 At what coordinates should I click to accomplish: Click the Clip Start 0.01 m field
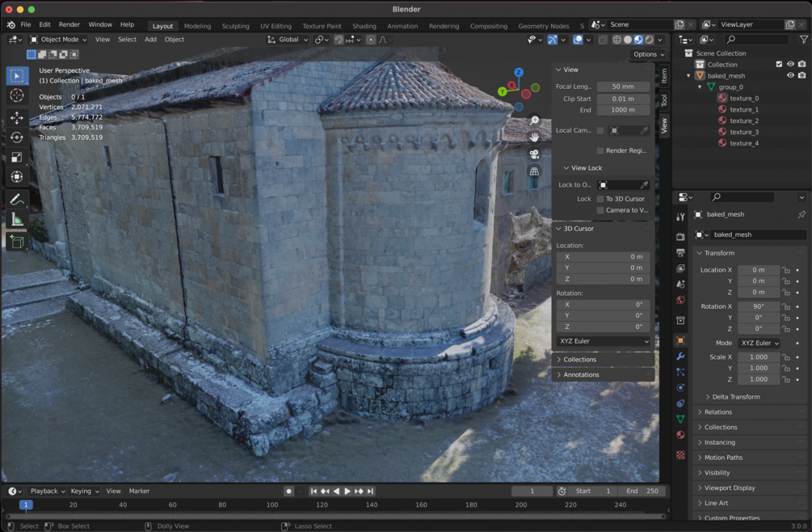pyautogui.click(x=623, y=99)
